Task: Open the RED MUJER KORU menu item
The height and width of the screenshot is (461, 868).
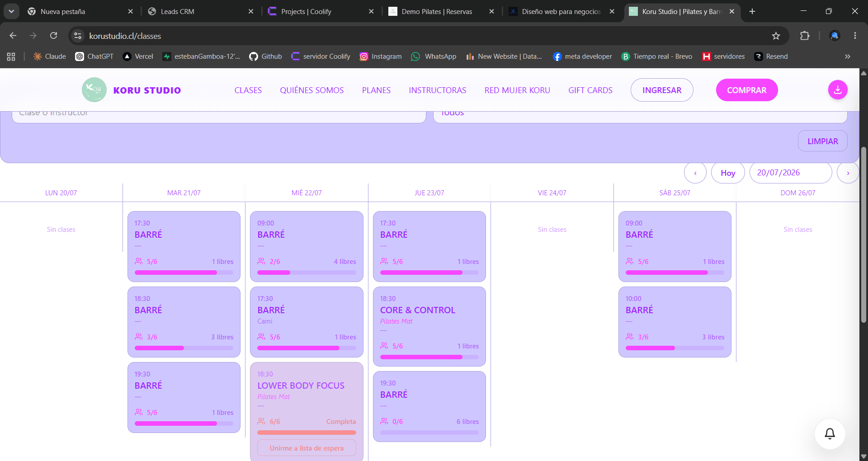Action: [517, 90]
